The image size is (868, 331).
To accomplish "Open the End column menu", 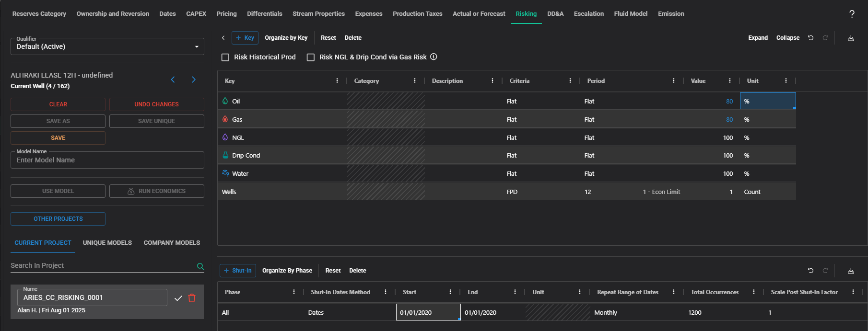I will pos(515,292).
